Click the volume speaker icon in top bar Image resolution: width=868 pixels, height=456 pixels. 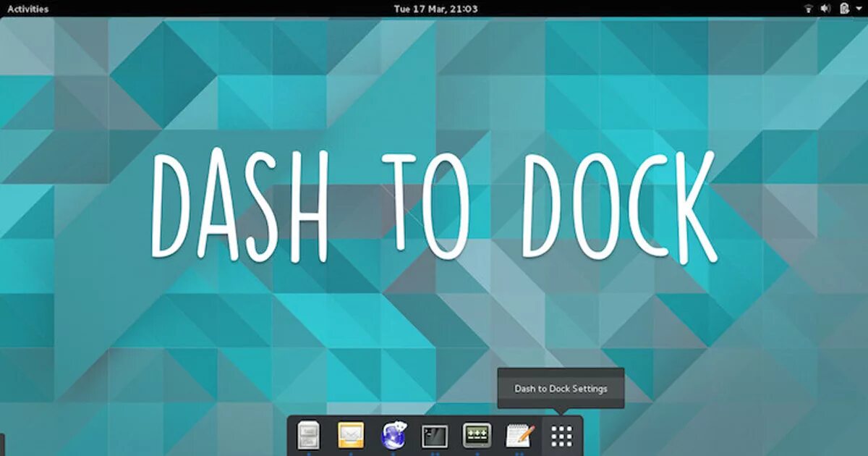point(826,9)
